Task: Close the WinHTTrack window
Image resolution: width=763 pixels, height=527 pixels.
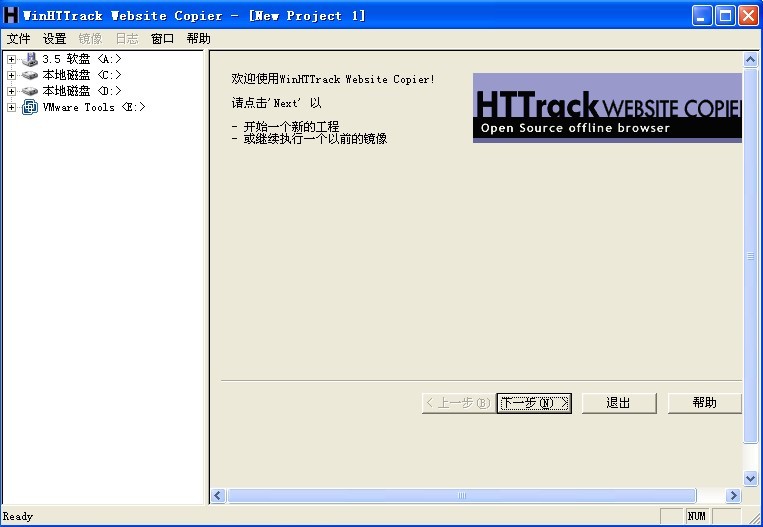Action: pos(748,16)
